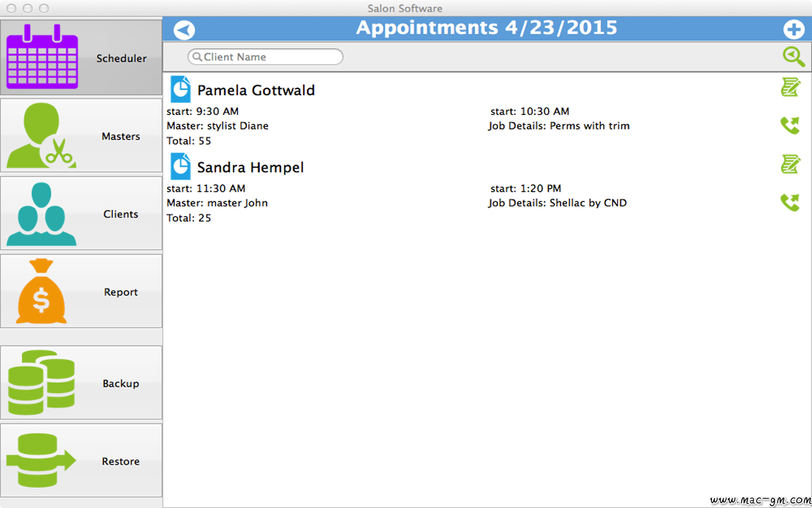Click the green search magnifier icon
The width and height of the screenshot is (812, 508).
pos(794,57)
